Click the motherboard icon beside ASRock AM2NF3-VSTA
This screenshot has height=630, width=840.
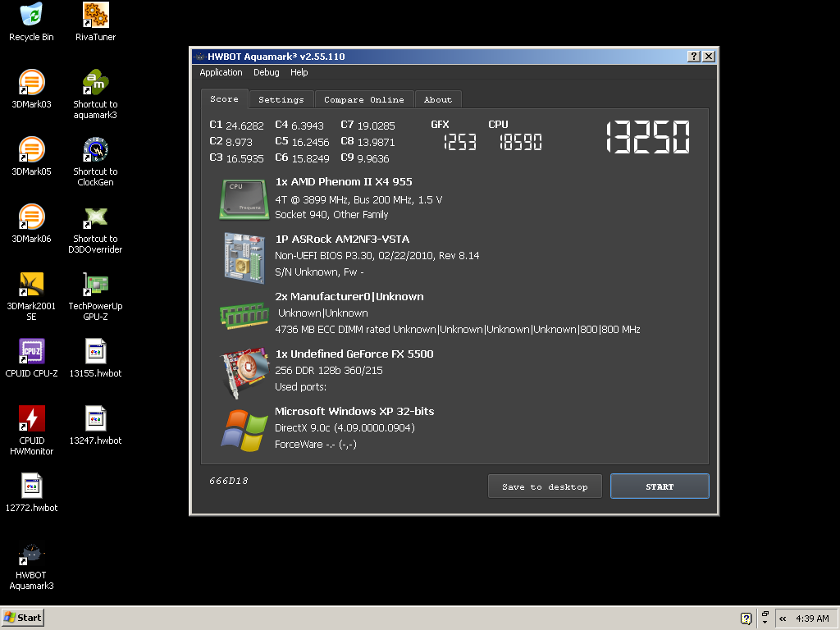244,258
